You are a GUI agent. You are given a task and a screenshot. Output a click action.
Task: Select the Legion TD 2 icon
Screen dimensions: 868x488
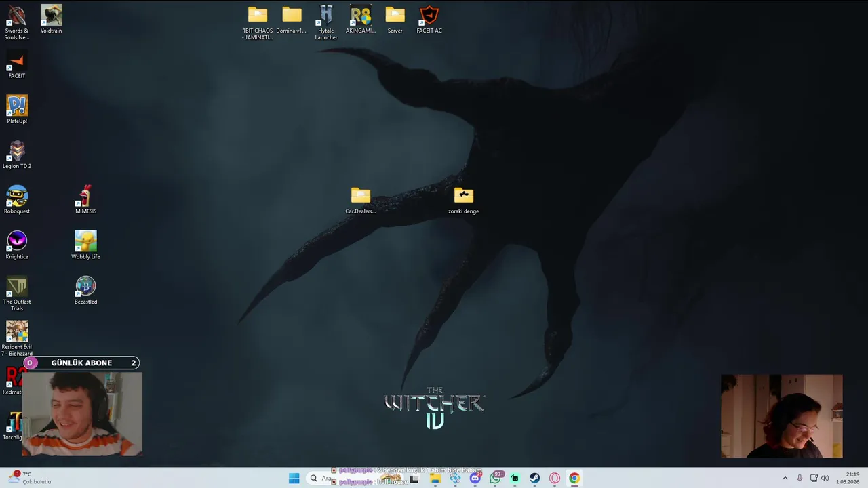coord(17,155)
